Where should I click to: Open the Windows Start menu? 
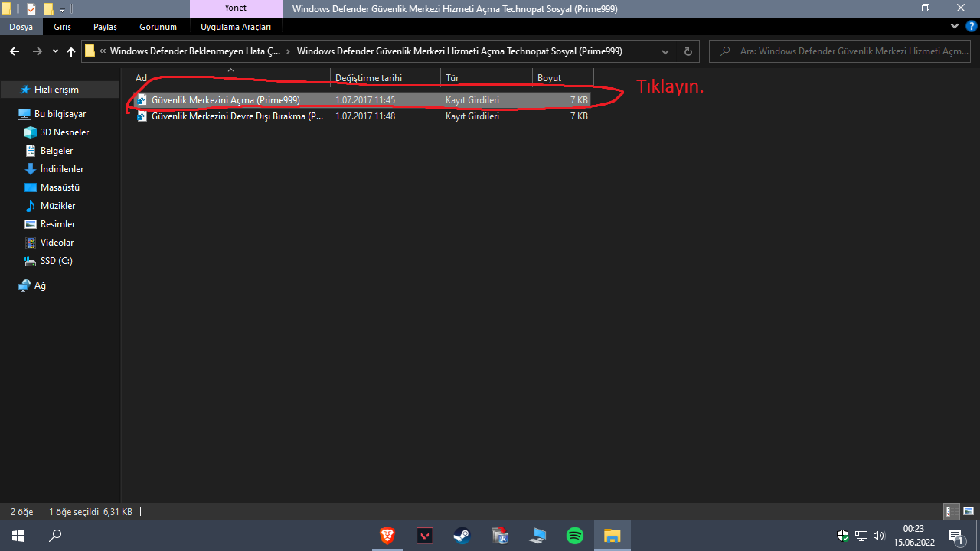pos(18,536)
